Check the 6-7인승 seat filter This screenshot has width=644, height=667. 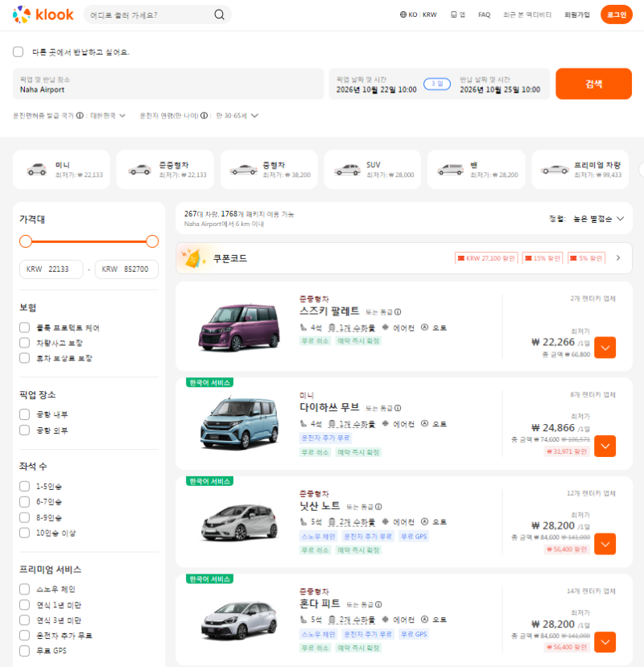pos(25,502)
